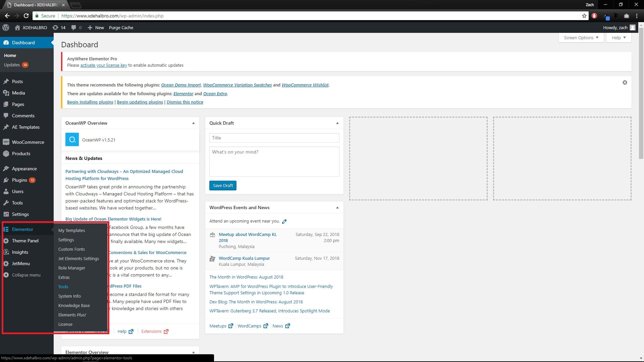Open the Meetups external link
Image resolution: width=644 pixels, height=362 pixels.
click(221, 326)
